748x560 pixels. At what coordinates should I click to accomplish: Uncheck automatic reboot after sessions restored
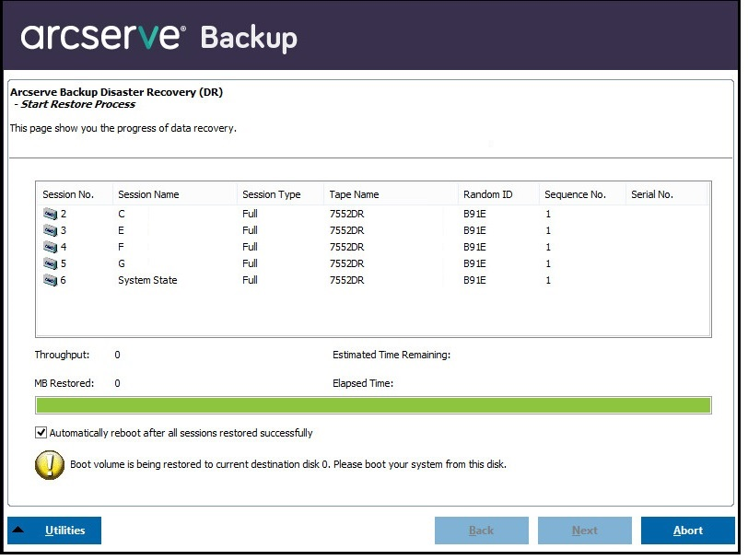point(41,432)
